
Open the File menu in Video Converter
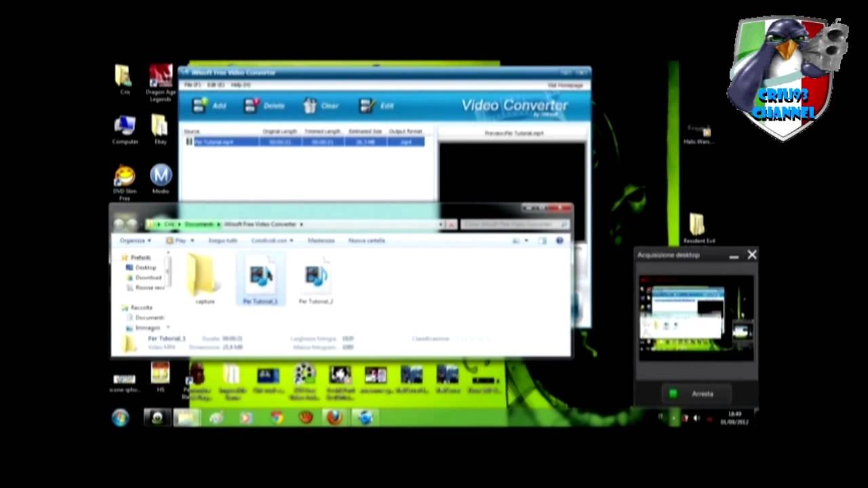[193, 85]
